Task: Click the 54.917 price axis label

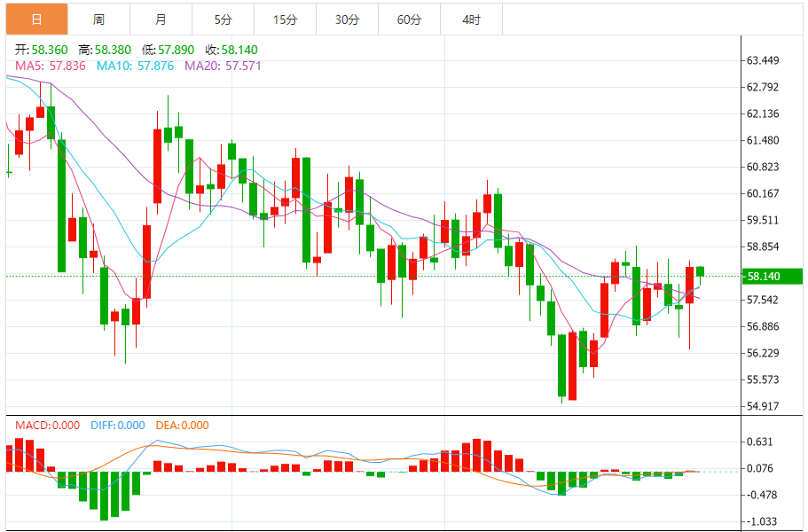Action: [x=763, y=406]
